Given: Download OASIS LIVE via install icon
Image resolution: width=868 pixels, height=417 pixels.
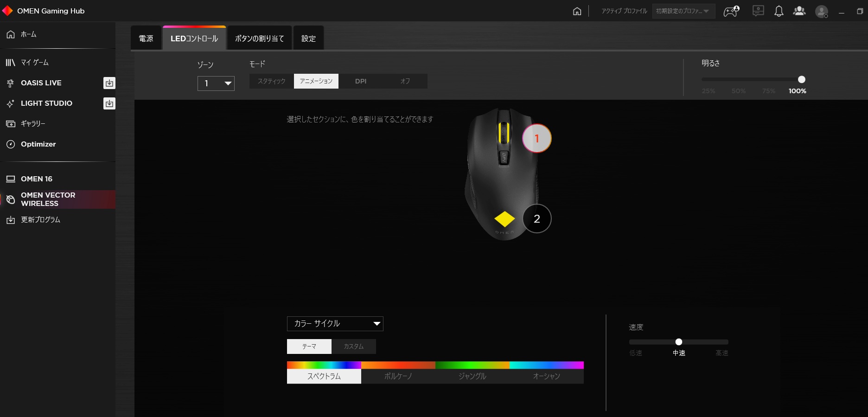Looking at the screenshot, I should click(109, 83).
